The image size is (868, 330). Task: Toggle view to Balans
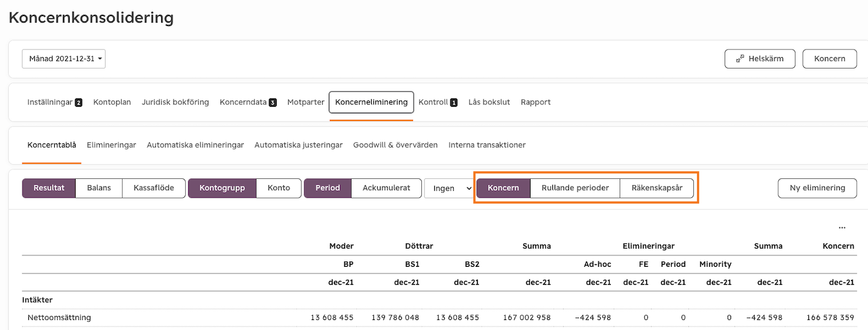(x=99, y=188)
